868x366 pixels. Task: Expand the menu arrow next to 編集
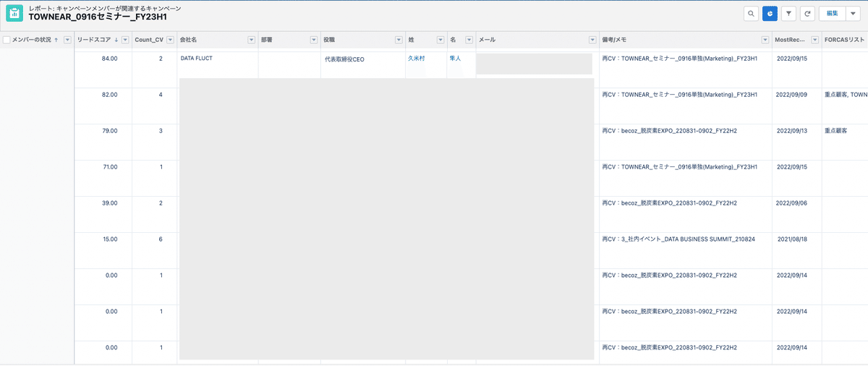pyautogui.click(x=853, y=13)
